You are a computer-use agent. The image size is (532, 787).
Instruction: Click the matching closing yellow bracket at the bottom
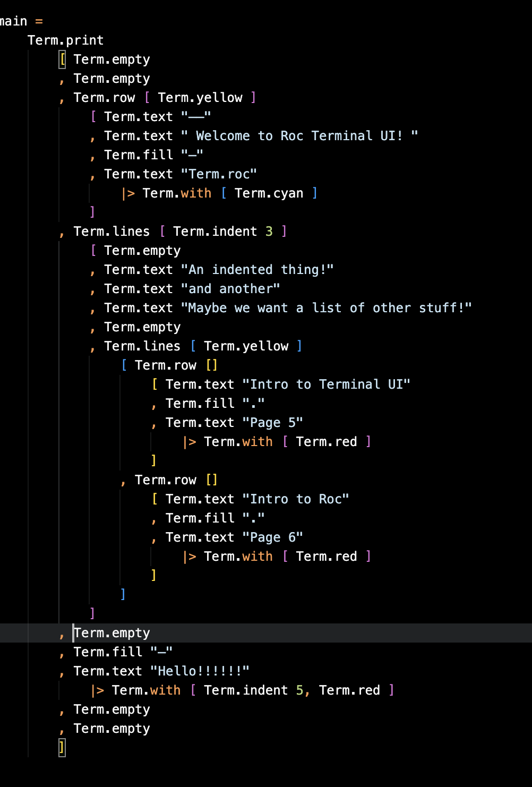(62, 748)
